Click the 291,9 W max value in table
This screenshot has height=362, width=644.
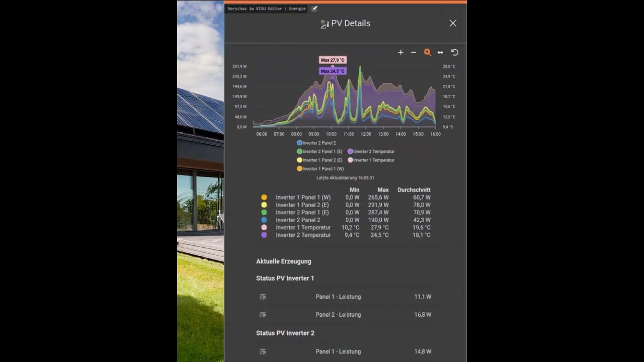378,205
